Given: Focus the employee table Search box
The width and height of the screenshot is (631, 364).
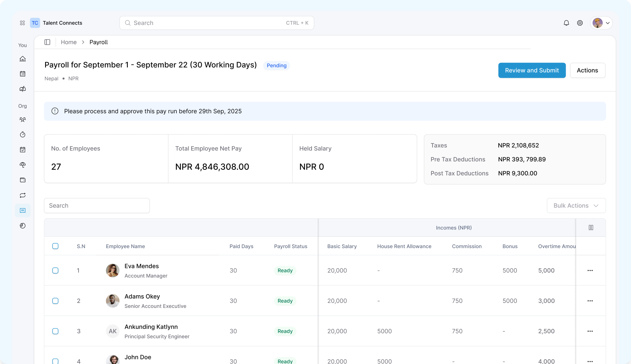Looking at the screenshot, I should pyautogui.click(x=97, y=205).
